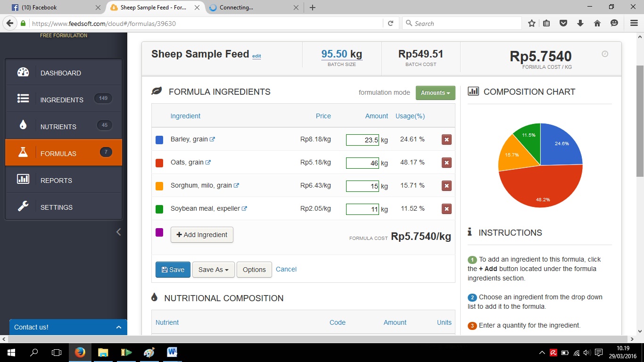Click the Add Ingredient button
Viewport: 644px width, 362px height.
pyautogui.click(x=202, y=235)
